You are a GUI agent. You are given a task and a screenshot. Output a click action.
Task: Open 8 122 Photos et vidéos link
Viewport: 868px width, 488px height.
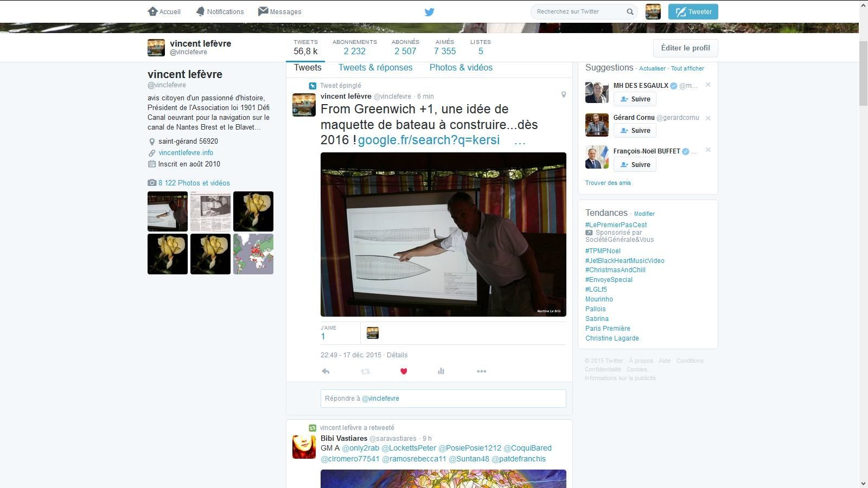click(x=194, y=183)
